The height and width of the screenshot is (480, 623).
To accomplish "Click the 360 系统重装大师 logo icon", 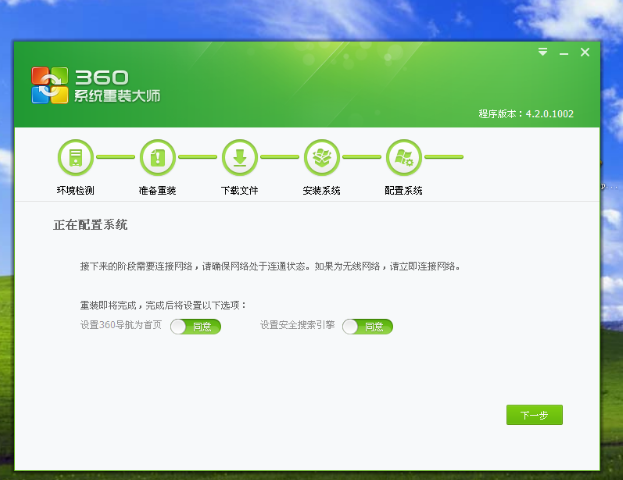I will click(x=50, y=85).
